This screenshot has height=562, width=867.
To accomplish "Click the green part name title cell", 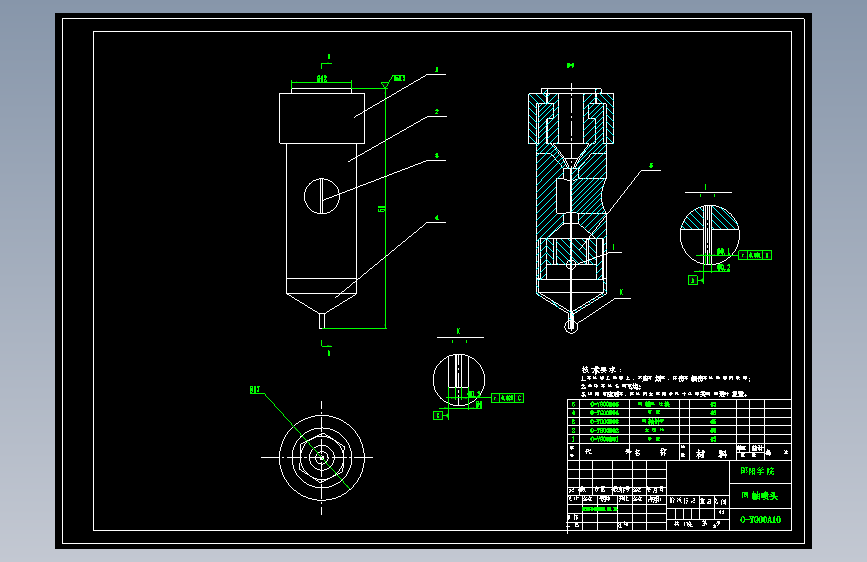I will [x=760, y=496].
